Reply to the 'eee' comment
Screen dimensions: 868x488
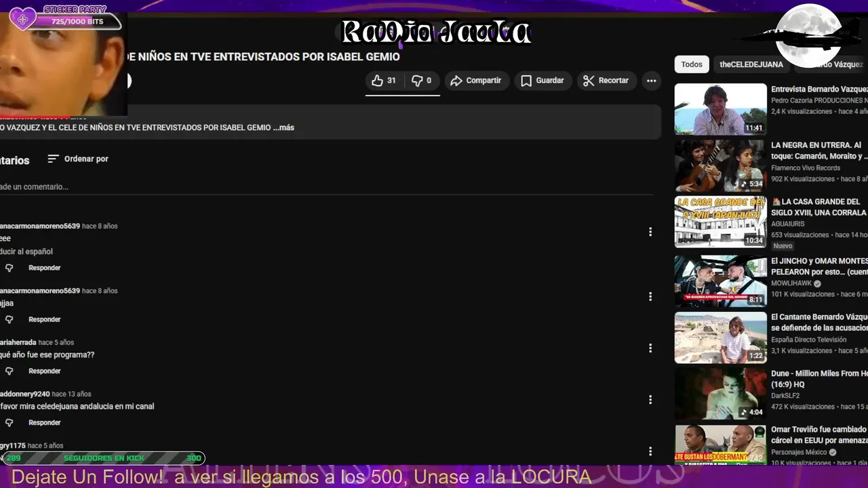point(45,268)
